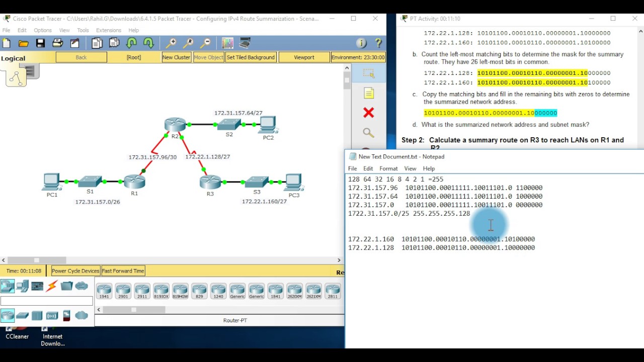Pick the Security firewall subcategory icon
644x362 pixels.
pos(66,316)
